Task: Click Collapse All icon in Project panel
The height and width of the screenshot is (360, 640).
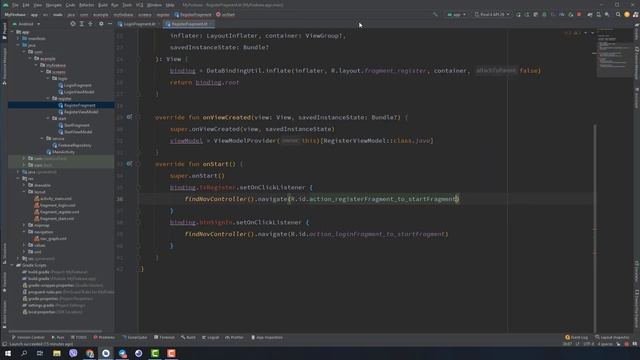Action: point(90,24)
